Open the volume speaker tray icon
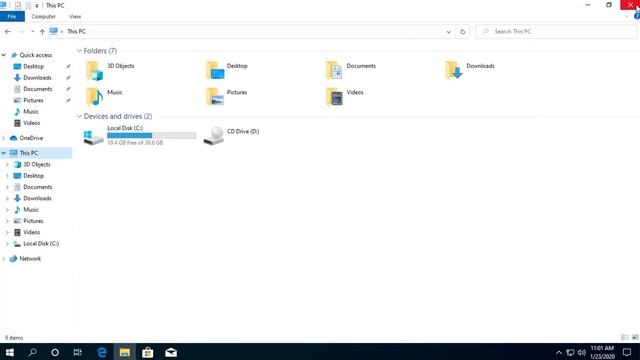This screenshot has width=640, height=360. tap(582, 352)
